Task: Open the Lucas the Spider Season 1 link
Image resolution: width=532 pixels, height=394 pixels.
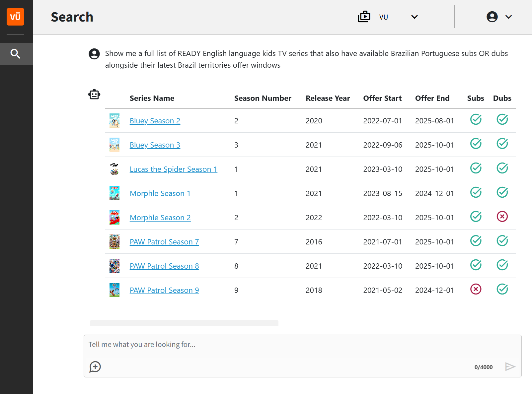Action: [173, 169]
